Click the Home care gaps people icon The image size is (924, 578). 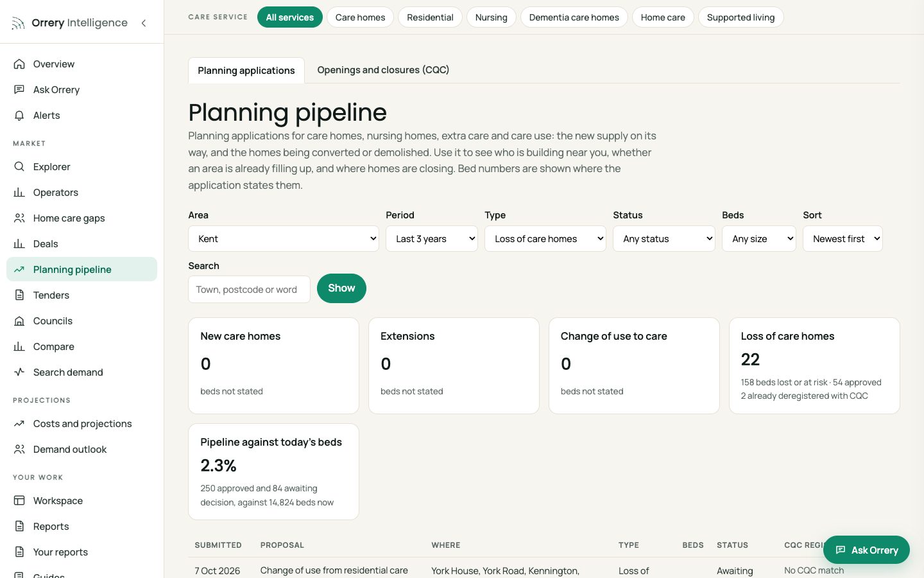(x=19, y=218)
